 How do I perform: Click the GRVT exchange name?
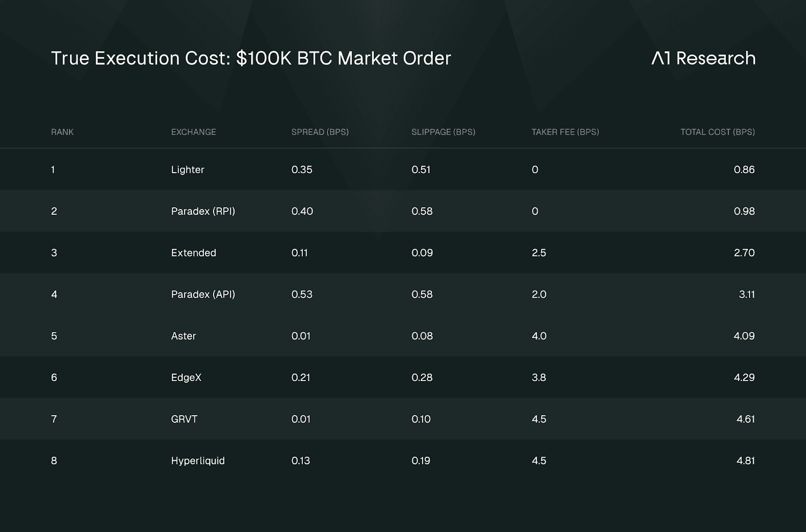pos(184,419)
